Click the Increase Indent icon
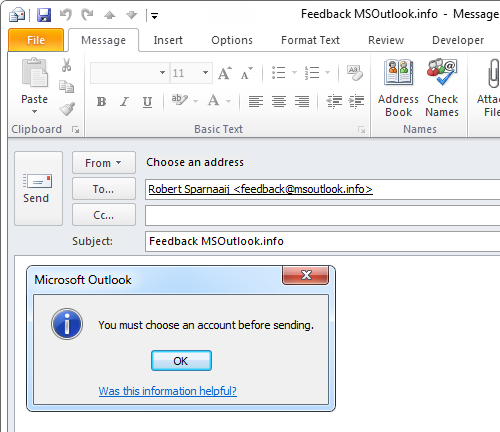This screenshot has width=500, height=432. (356, 101)
